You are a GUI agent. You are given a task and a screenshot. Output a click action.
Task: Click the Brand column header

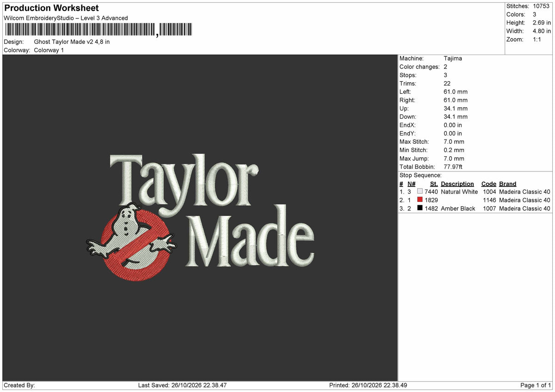click(508, 184)
